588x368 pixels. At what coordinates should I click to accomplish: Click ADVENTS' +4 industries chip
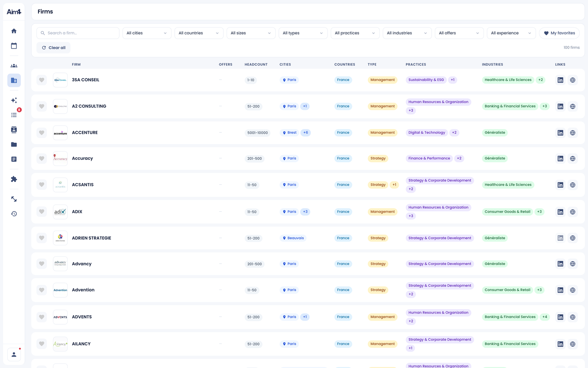(545, 317)
